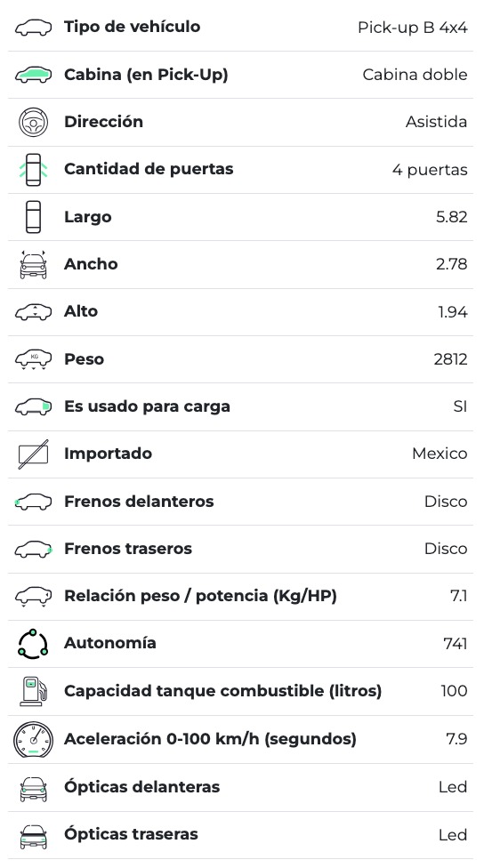Click the rear-lights icon for Ópticas traseras
This screenshot has width=484, height=868.
pyautogui.click(x=33, y=835)
